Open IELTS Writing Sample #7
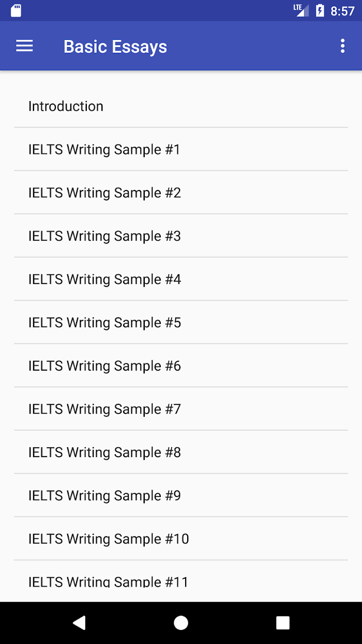 click(x=181, y=409)
